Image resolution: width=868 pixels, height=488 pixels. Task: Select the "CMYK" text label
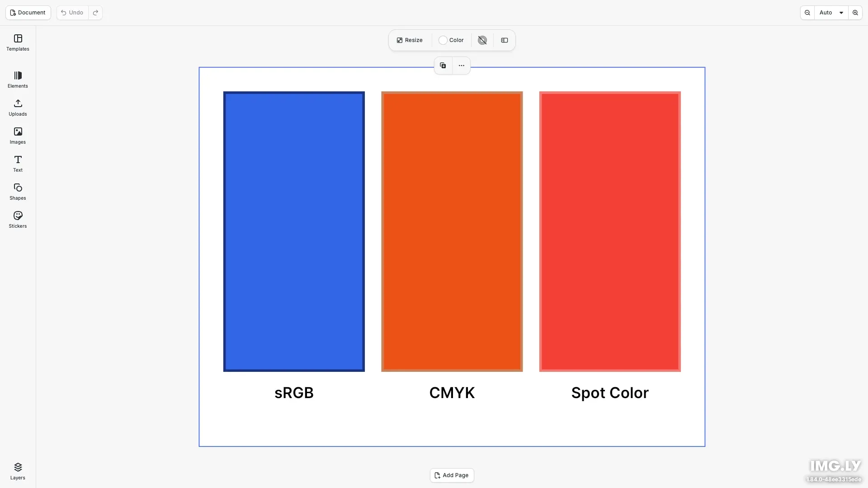coord(452,393)
